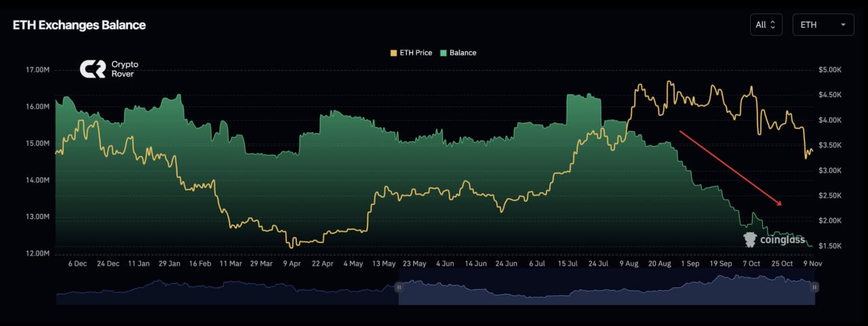Expand the caret arrow in ETH selector

tap(843, 25)
